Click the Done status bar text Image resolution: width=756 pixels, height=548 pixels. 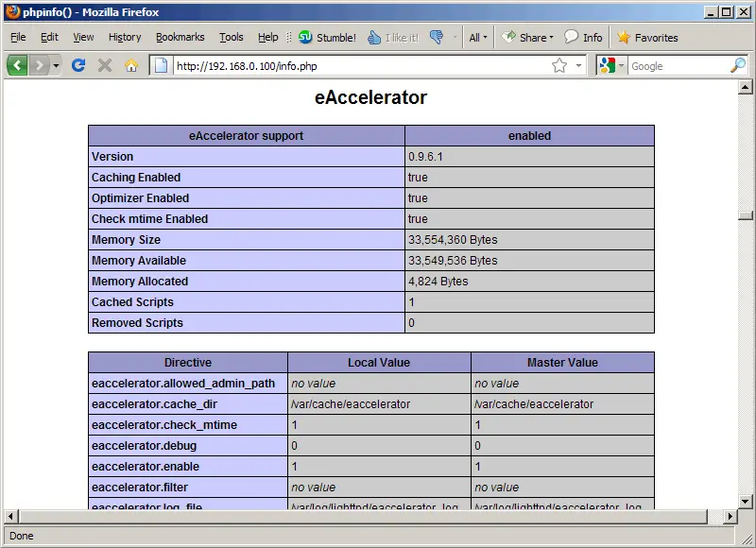pyautogui.click(x=21, y=536)
